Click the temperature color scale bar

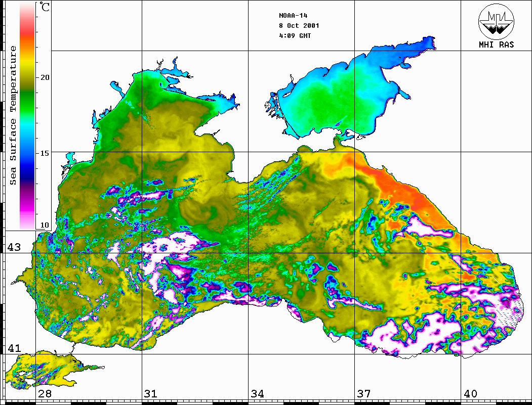(x=27, y=116)
